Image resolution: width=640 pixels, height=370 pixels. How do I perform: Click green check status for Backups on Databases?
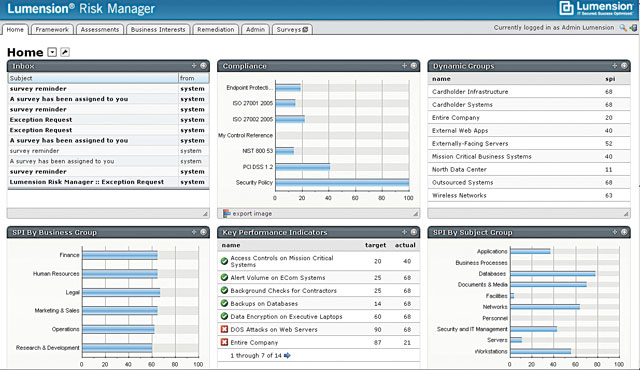224,304
